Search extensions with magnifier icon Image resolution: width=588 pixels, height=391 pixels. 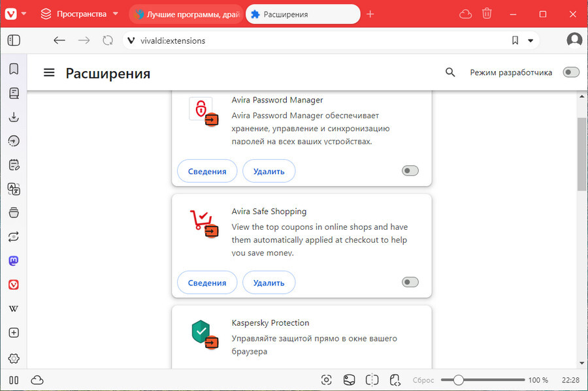tap(450, 72)
